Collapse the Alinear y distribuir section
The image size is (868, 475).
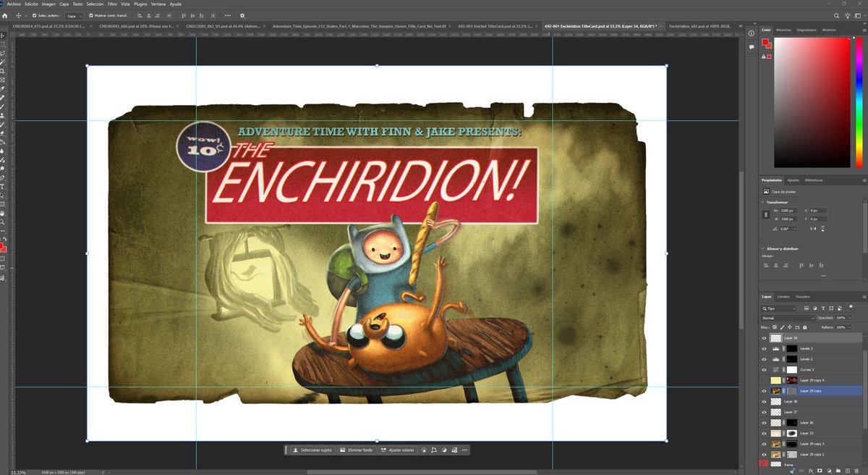(762, 248)
